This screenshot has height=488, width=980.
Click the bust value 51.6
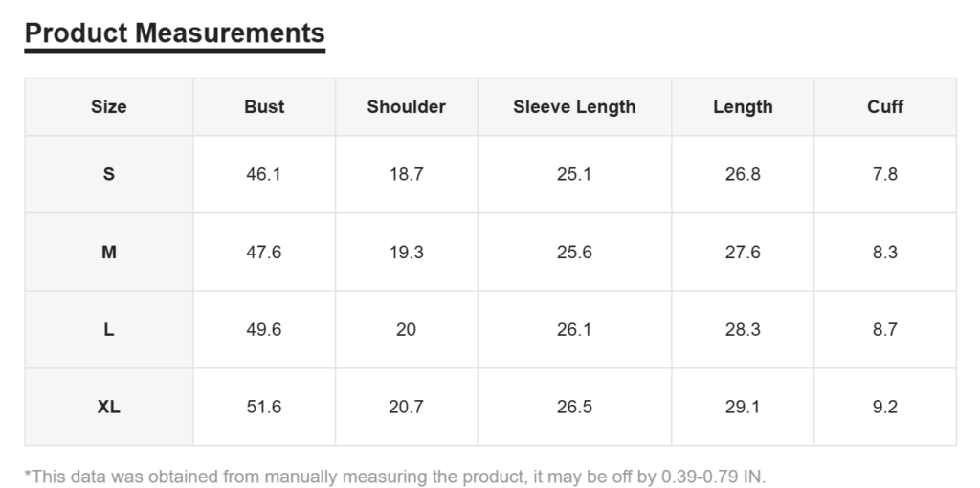[x=264, y=407]
